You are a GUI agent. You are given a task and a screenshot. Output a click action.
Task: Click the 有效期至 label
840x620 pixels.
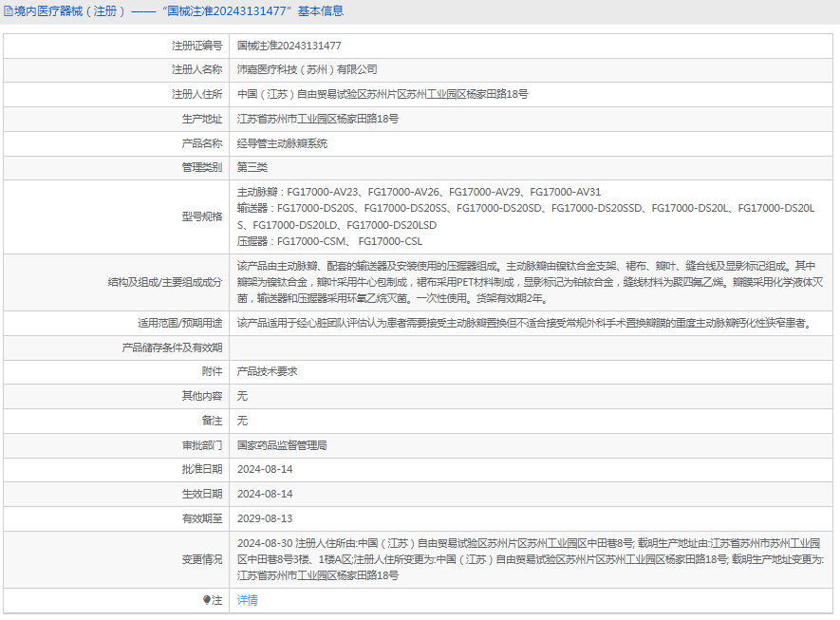(202, 518)
